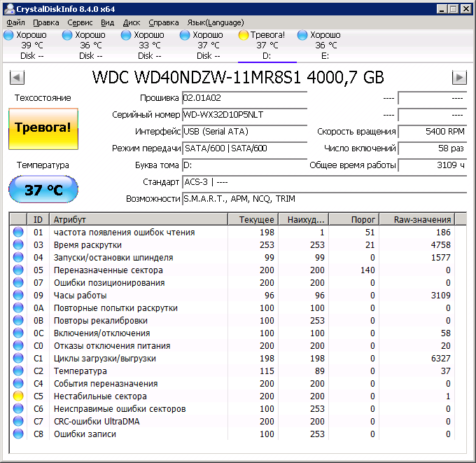Click the Raw-значения column header
476x463 pixels.
click(422, 219)
